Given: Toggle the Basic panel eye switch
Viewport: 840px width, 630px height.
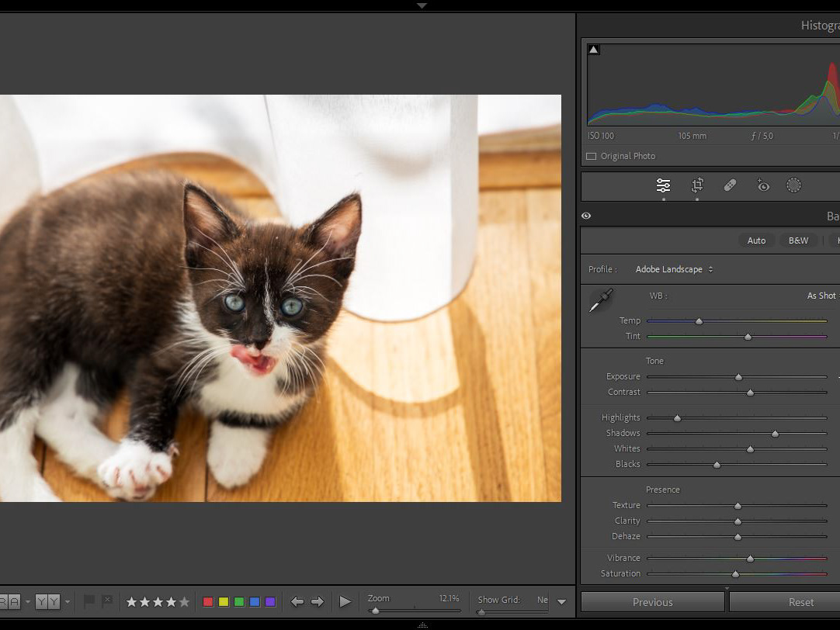Looking at the screenshot, I should pos(586,216).
